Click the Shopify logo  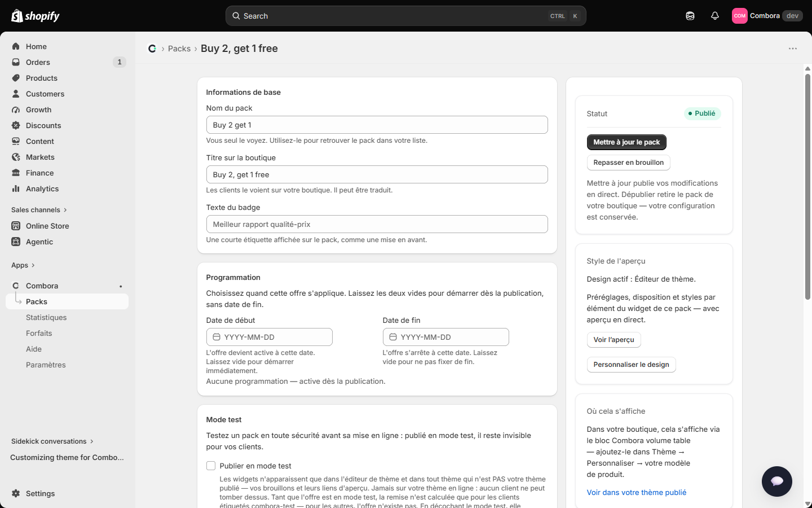coord(36,16)
